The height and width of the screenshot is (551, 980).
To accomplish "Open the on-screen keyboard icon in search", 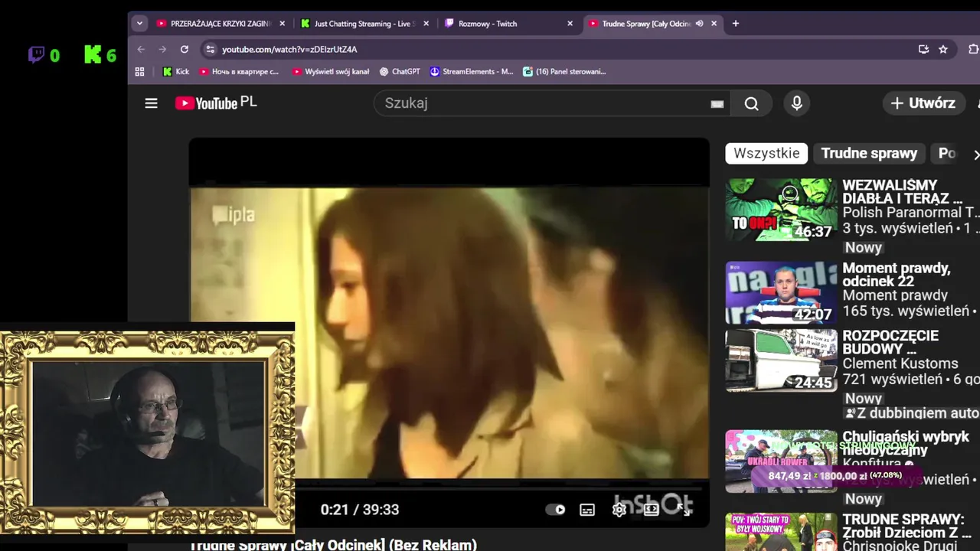I will [x=717, y=104].
